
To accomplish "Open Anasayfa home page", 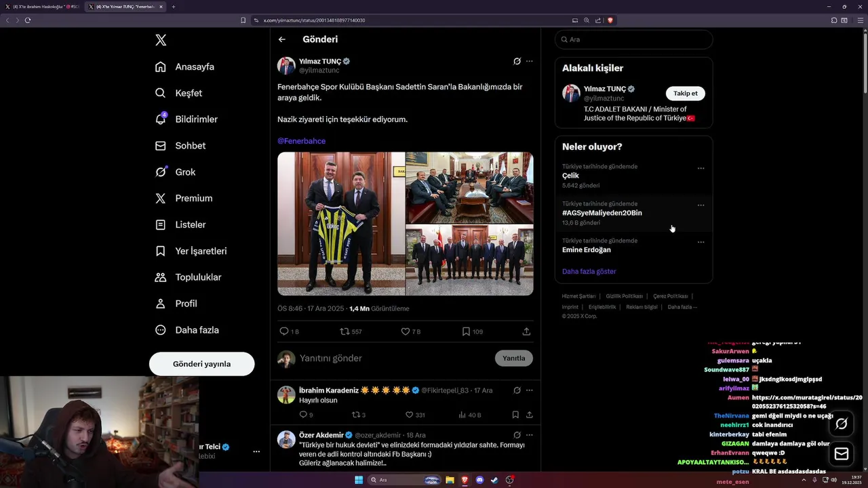I will (184, 66).
